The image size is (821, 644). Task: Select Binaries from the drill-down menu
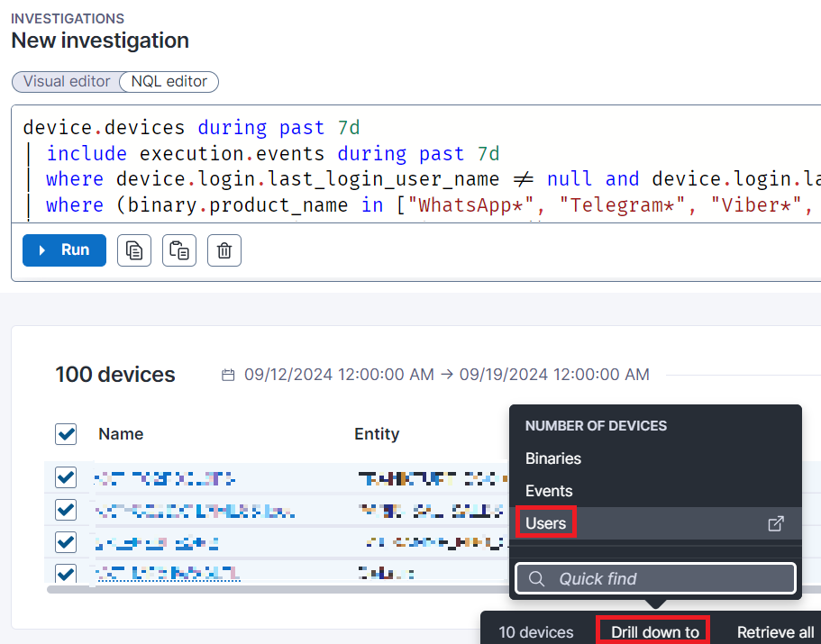(x=553, y=458)
